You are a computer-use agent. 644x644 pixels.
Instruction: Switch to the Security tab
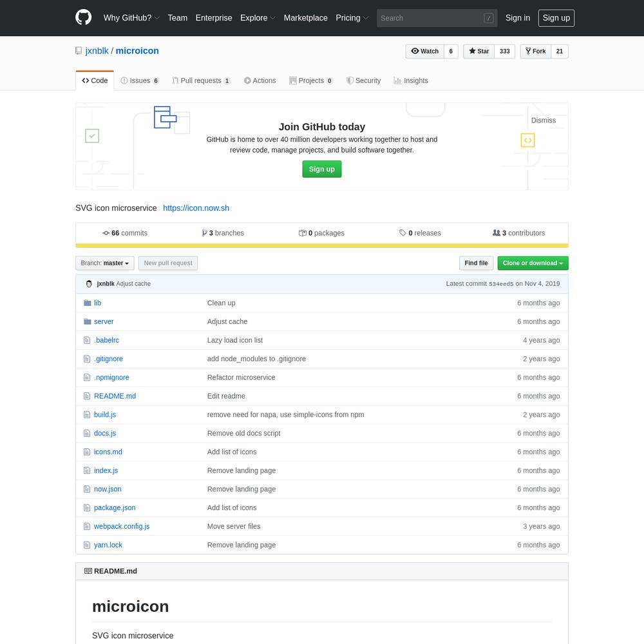(x=363, y=80)
